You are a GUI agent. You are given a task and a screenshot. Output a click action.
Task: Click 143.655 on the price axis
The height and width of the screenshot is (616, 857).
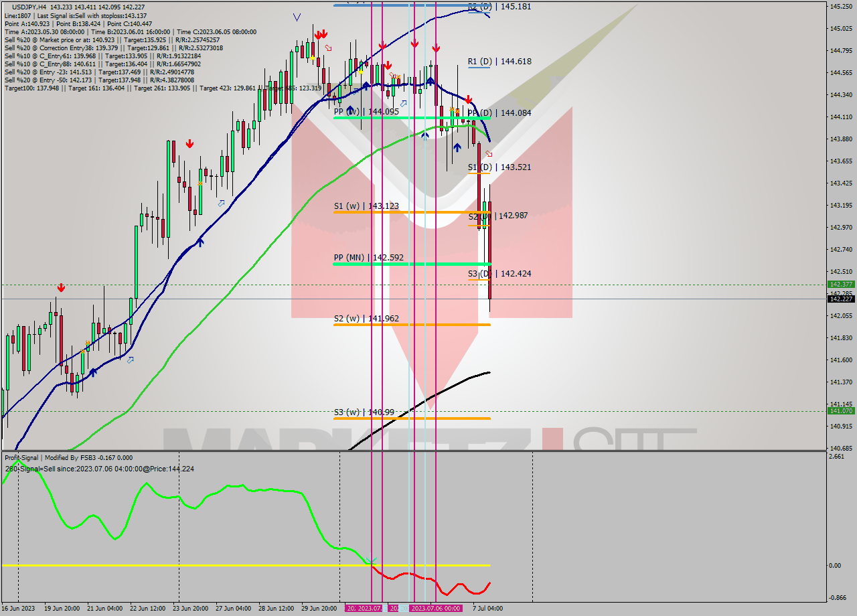(840, 161)
